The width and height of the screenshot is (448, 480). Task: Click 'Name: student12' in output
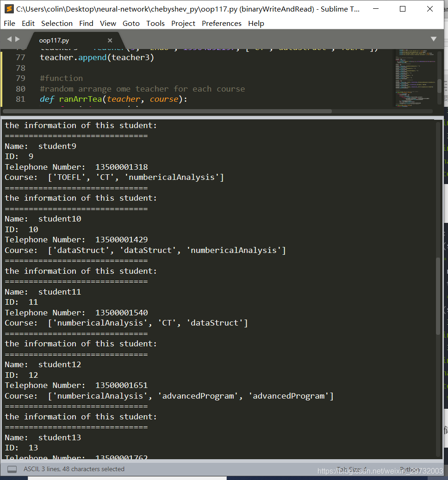coord(43,364)
